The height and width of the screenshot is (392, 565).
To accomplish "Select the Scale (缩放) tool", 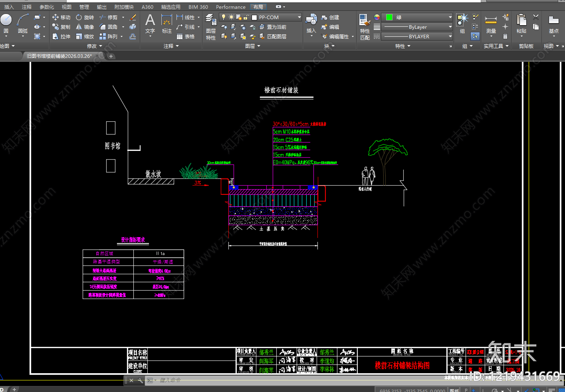I will (x=85, y=37).
